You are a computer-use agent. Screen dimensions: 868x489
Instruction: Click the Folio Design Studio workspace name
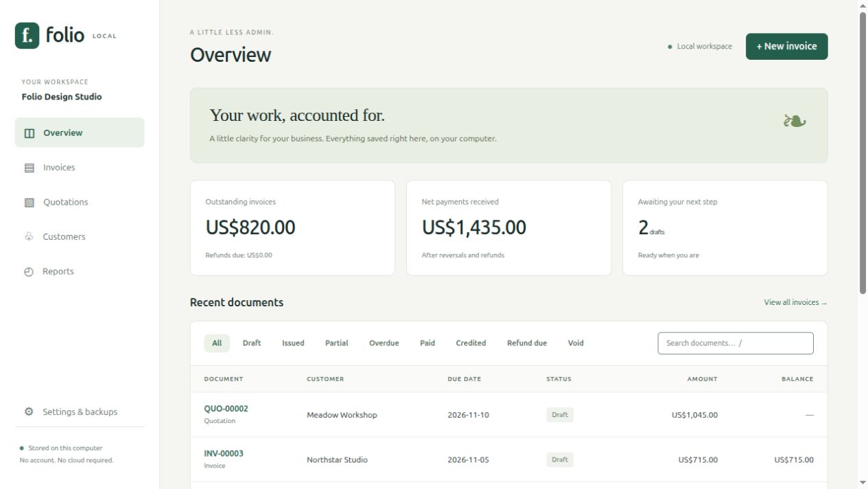[x=62, y=97]
